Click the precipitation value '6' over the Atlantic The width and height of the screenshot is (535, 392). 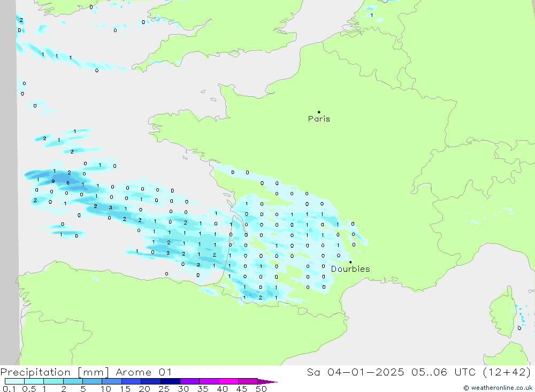coord(68,183)
